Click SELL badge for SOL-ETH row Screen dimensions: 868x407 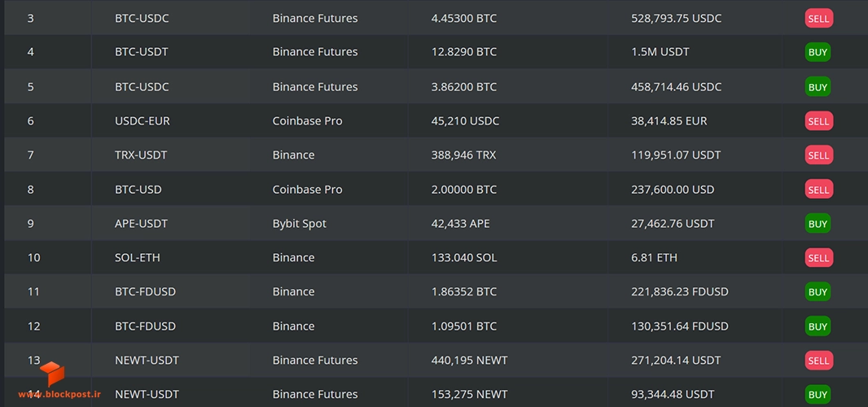click(x=818, y=257)
